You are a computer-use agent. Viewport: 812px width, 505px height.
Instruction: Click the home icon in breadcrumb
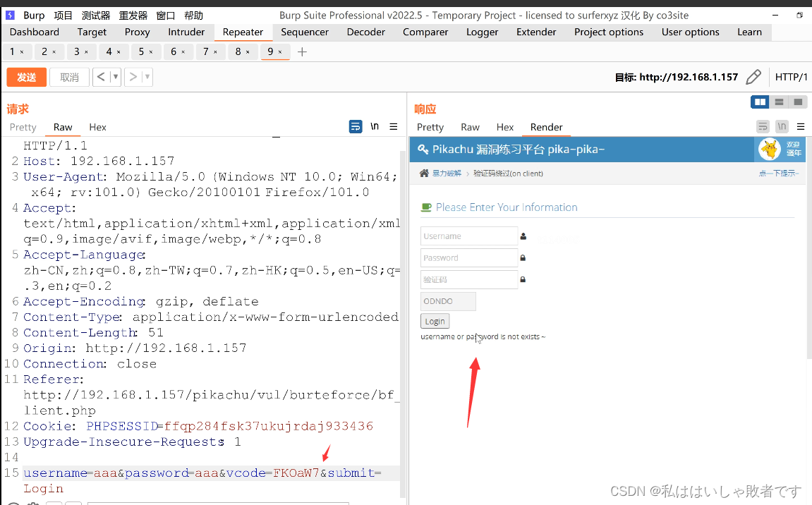424,173
